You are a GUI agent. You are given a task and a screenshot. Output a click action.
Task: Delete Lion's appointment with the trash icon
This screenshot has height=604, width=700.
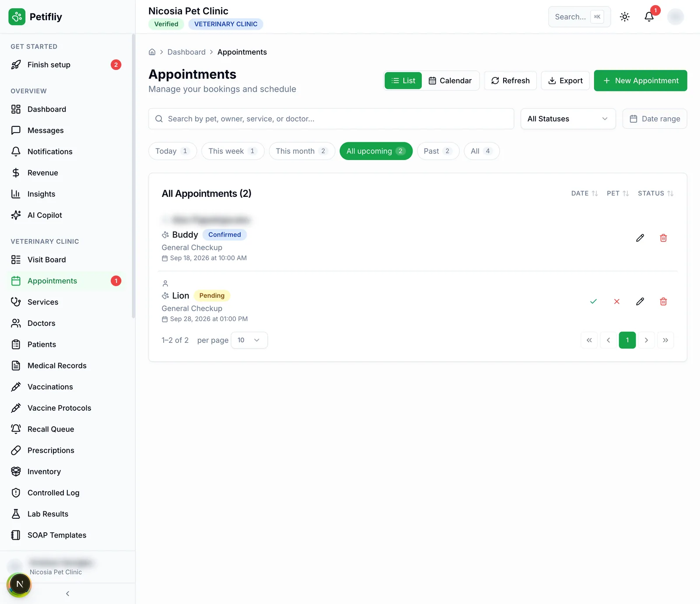[x=663, y=301]
